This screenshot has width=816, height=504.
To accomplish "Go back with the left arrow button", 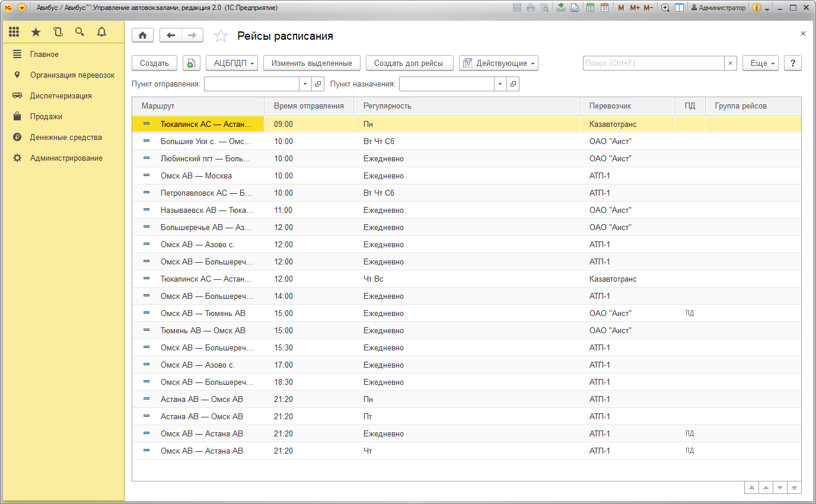I will click(171, 36).
